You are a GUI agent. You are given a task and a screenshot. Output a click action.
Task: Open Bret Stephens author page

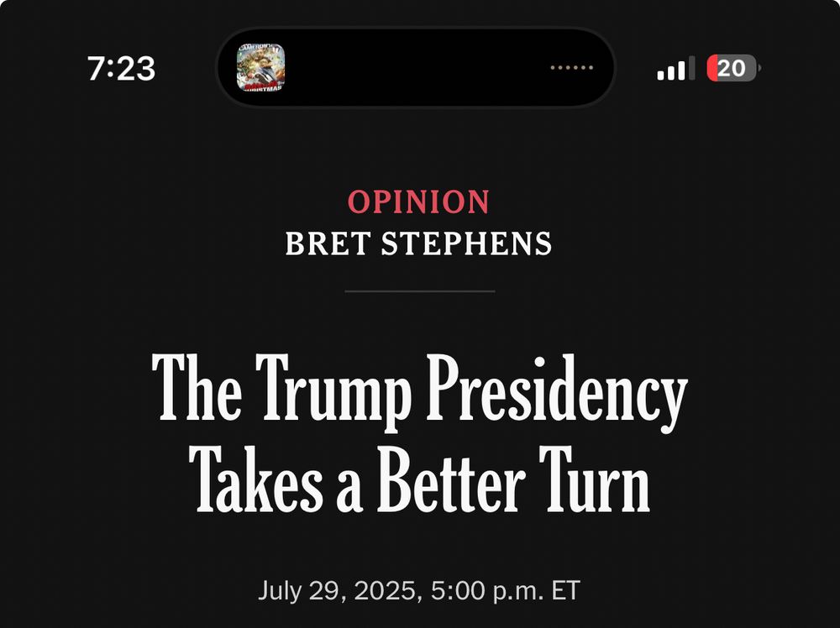(418, 243)
